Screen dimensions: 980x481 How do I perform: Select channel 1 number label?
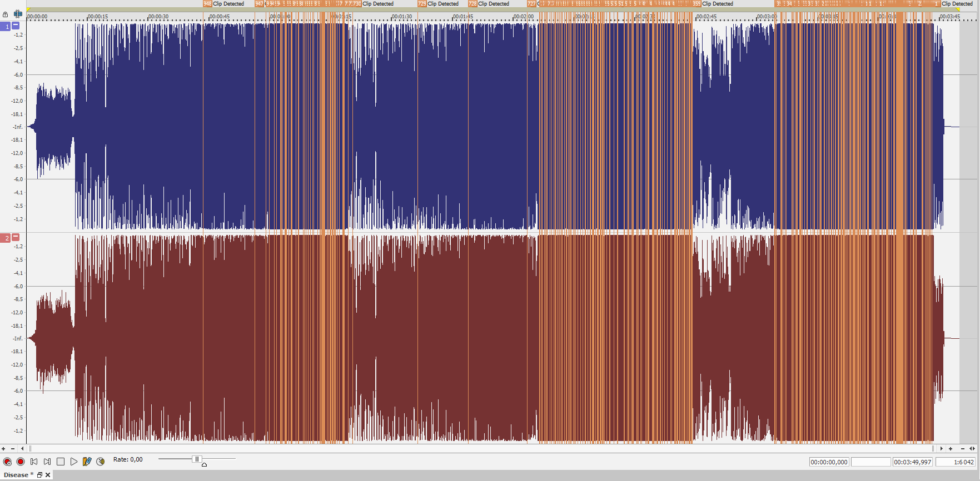tap(6, 27)
